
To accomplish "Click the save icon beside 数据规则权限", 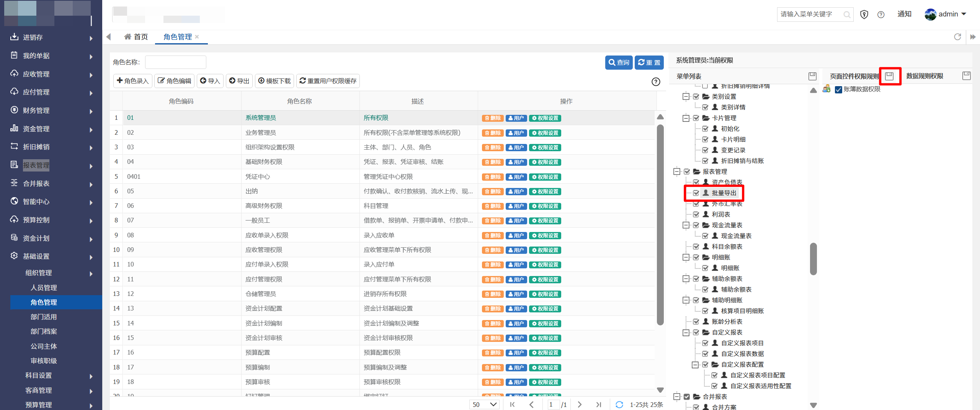I will (x=966, y=76).
